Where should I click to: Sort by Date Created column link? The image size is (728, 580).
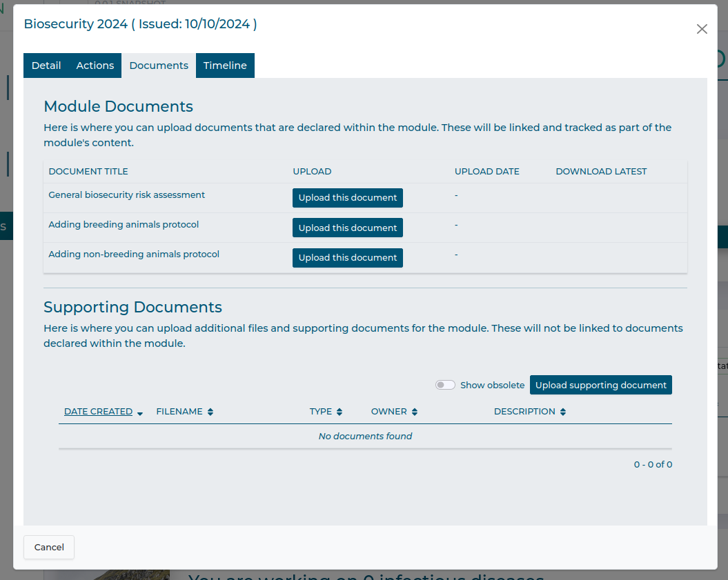point(98,412)
